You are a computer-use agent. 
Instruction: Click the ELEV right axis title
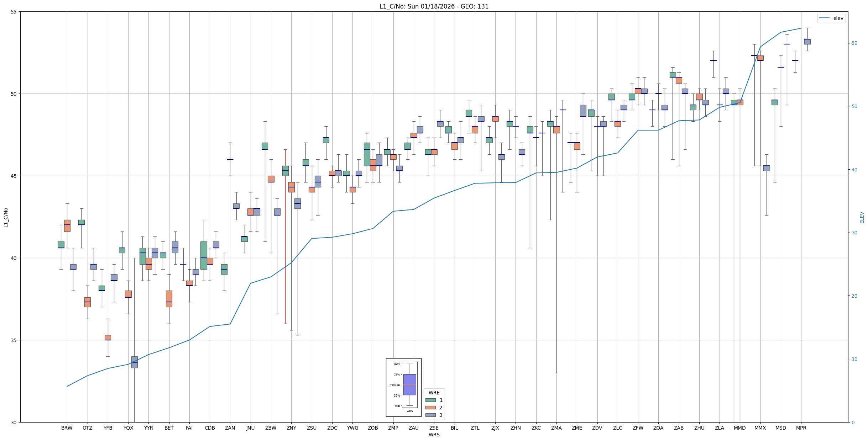coord(862,217)
